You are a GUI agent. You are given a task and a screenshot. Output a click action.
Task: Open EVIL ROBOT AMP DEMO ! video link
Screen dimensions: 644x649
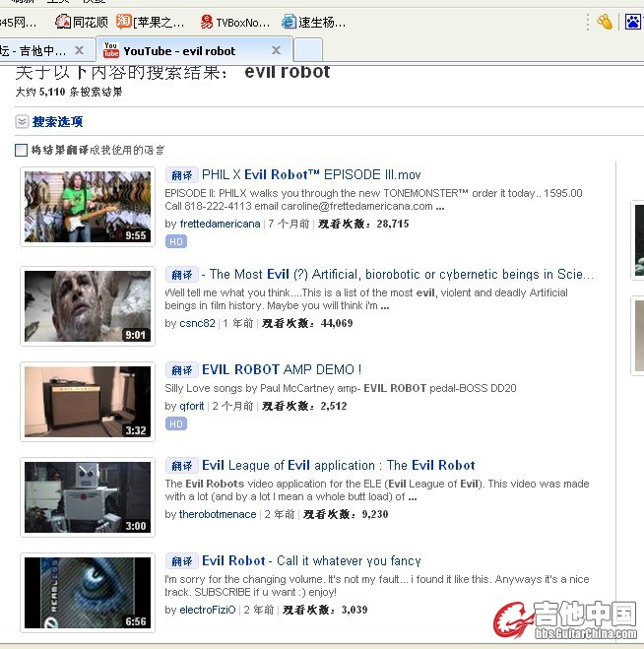pyautogui.click(x=282, y=369)
